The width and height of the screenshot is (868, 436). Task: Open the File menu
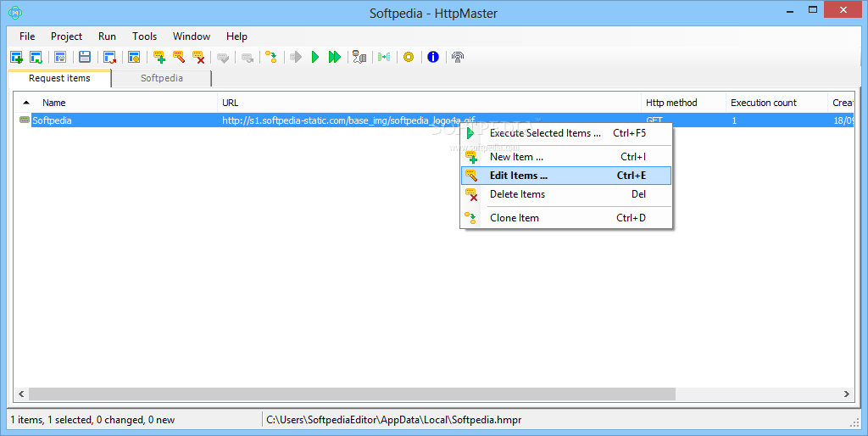(x=27, y=36)
